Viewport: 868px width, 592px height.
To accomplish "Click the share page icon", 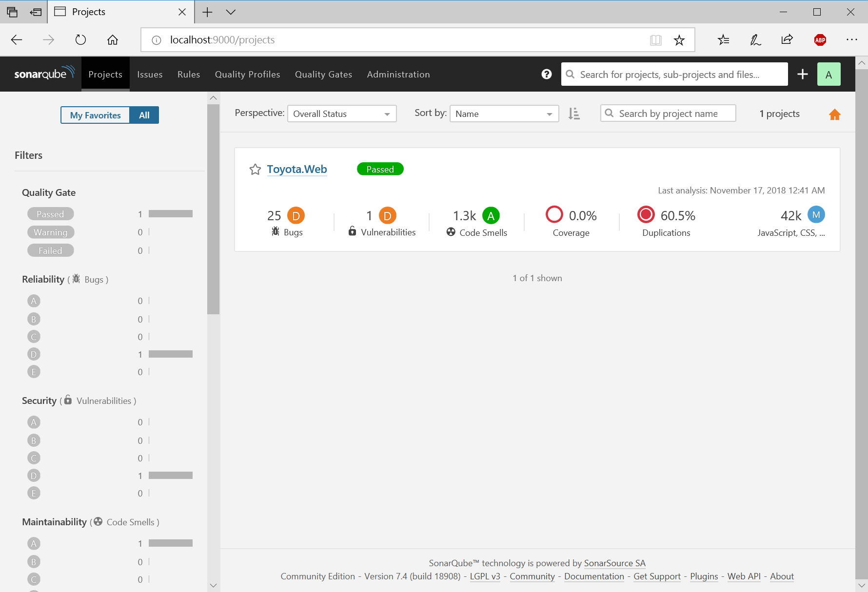I will pyautogui.click(x=787, y=40).
